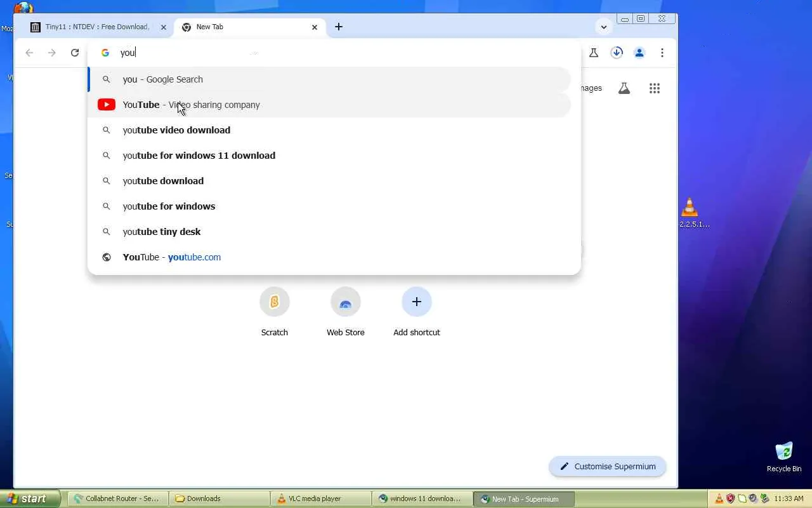Image resolution: width=812 pixels, height=508 pixels.
Task: Open the Web Store shortcut
Action: click(x=346, y=311)
